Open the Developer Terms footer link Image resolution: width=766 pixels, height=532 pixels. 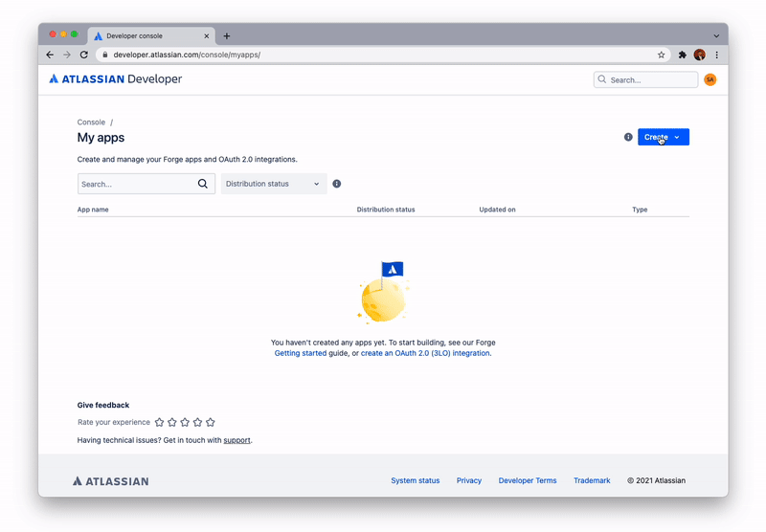point(528,480)
